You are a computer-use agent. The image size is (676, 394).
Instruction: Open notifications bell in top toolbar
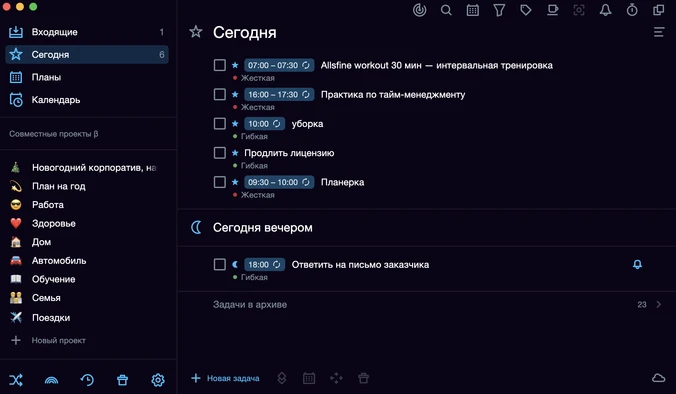[x=606, y=10]
